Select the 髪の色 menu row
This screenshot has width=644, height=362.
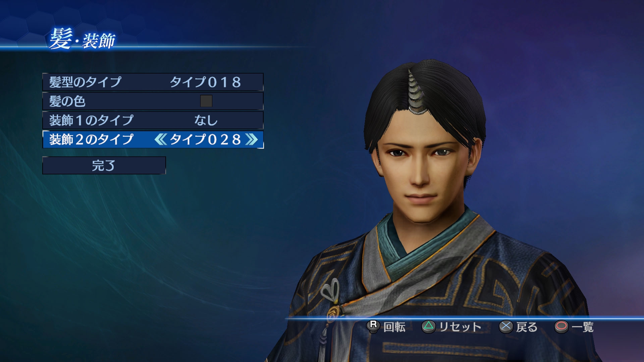153,101
